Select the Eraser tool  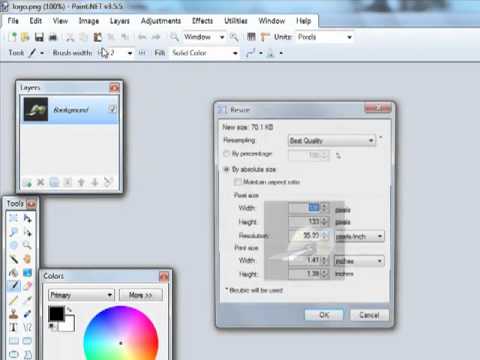pyautogui.click(x=27, y=286)
